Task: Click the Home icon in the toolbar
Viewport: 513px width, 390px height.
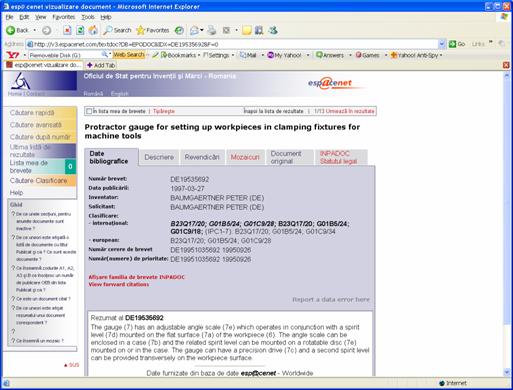Action: (x=93, y=30)
